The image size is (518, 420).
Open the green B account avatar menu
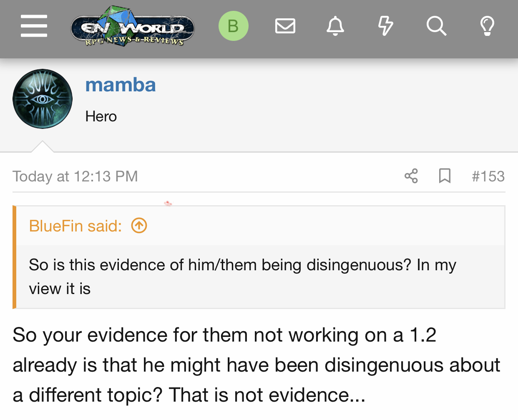point(234,26)
